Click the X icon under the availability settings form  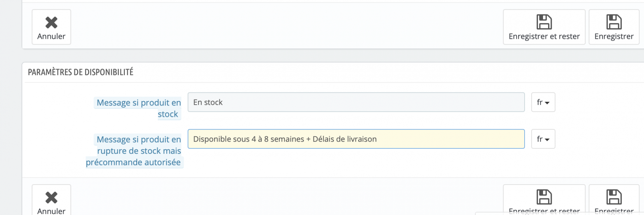click(x=51, y=198)
